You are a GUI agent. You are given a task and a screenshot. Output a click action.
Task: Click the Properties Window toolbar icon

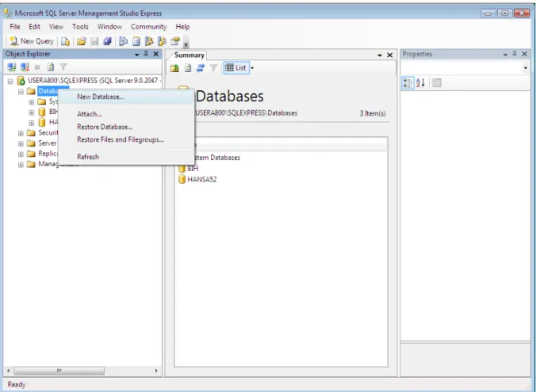(x=175, y=41)
